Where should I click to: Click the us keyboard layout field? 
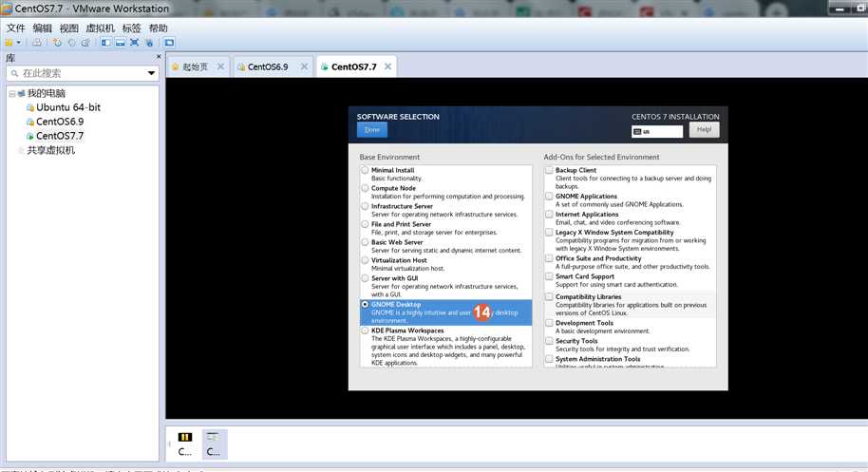point(657,132)
